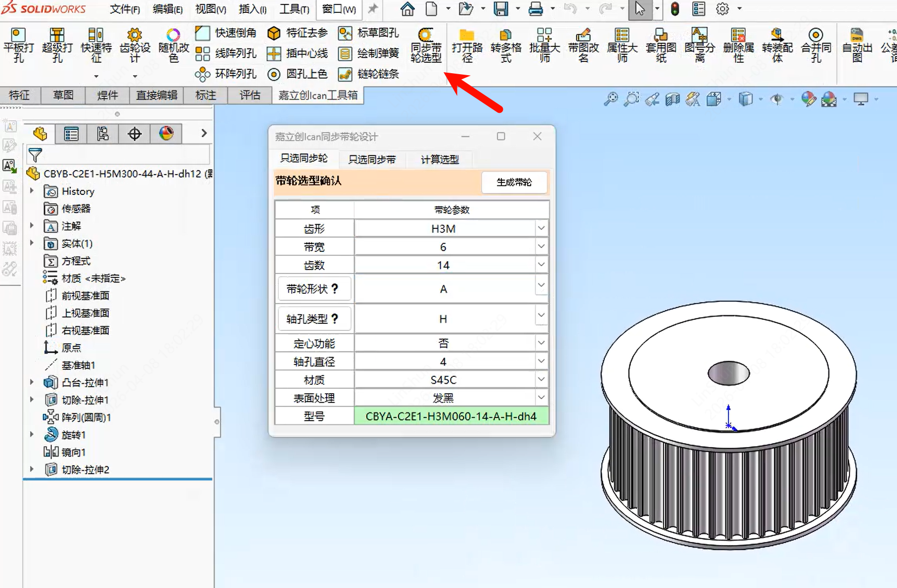Image resolution: width=897 pixels, height=588 pixels.
Task: Open the 齿轮设计 gear design tool
Action: [x=135, y=45]
